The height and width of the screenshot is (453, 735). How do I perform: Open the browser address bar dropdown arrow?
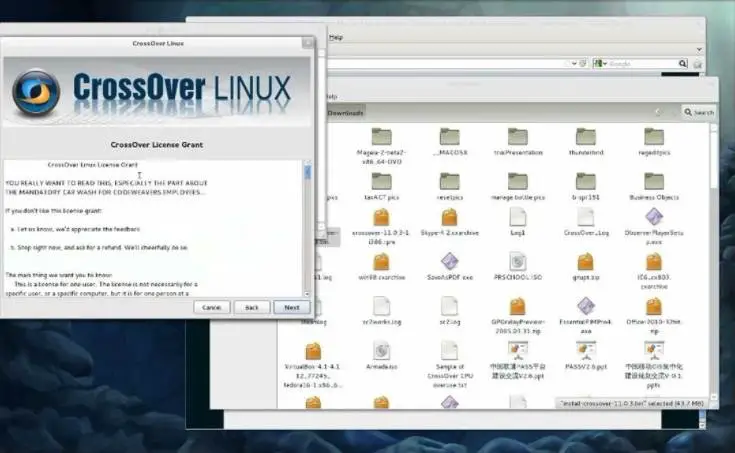coord(574,63)
